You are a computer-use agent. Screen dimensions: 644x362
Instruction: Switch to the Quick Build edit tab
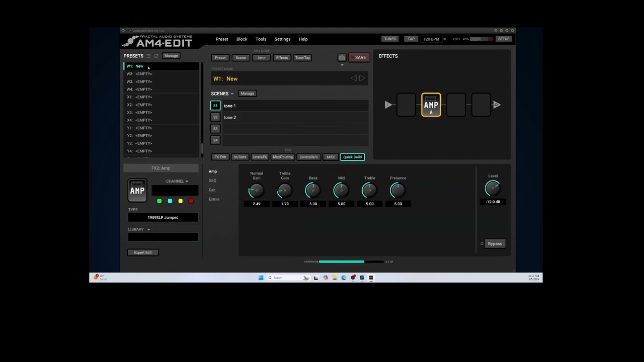pos(352,157)
